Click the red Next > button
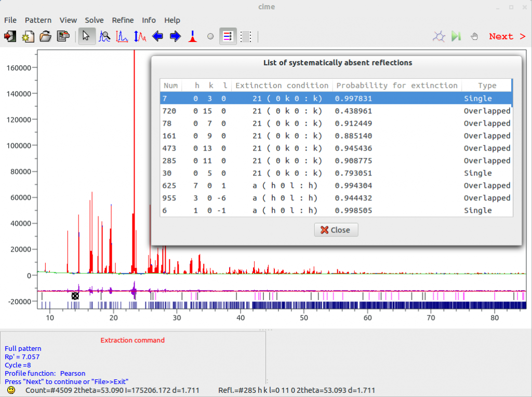Image resolution: width=532 pixels, height=397 pixels. pyautogui.click(x=507, y=36)
